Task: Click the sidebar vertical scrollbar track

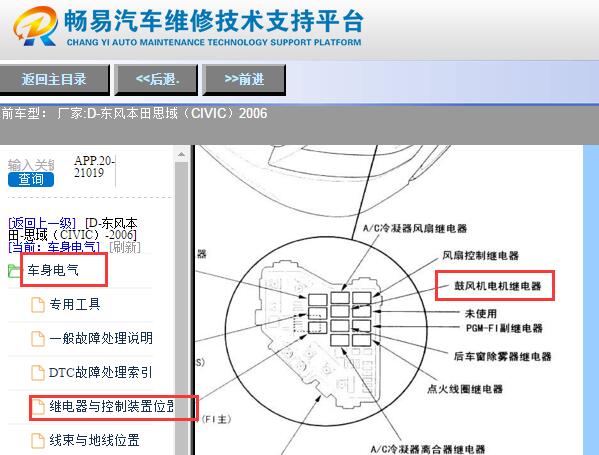Action: (x=181, y=308)
